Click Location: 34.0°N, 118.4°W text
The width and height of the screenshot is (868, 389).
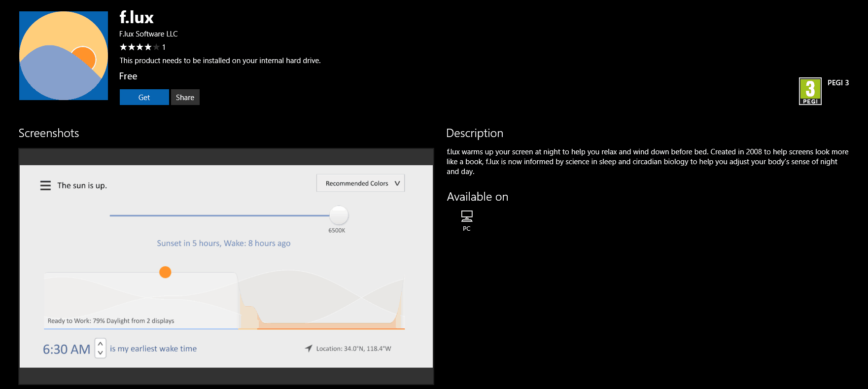coord(353,349)
